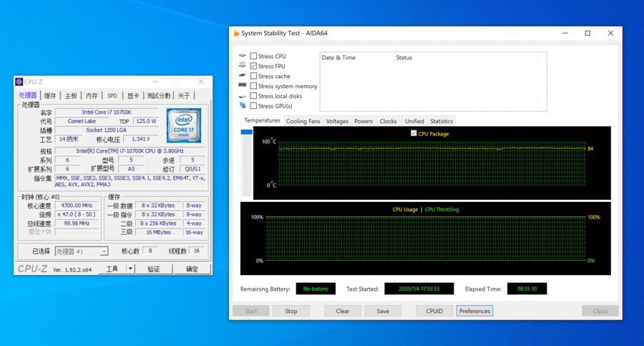The height and width of the screenshot is (346, 644).
Task: Click the bus speed value 99.98 MHz
Action: (77, 224)
